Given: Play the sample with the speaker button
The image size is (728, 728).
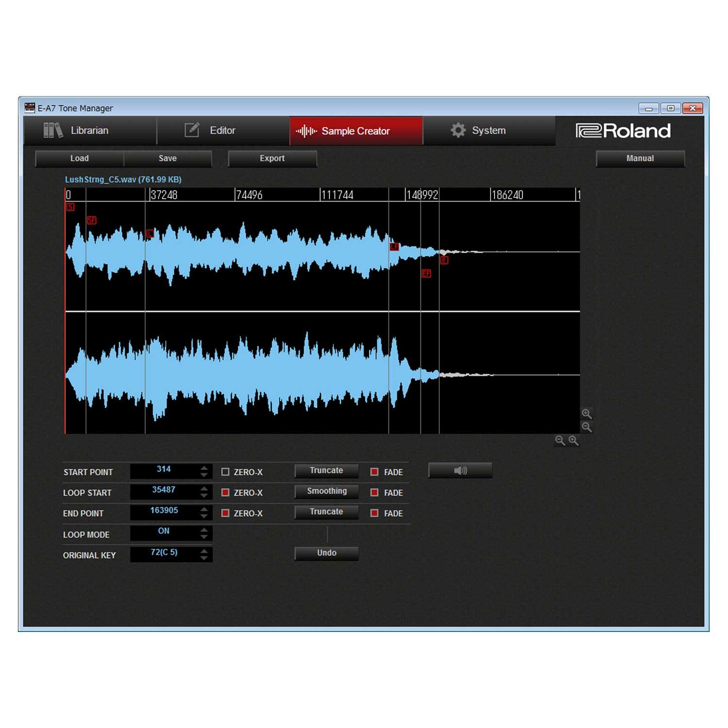Looking at the screenshot, I should click(460, 470).
